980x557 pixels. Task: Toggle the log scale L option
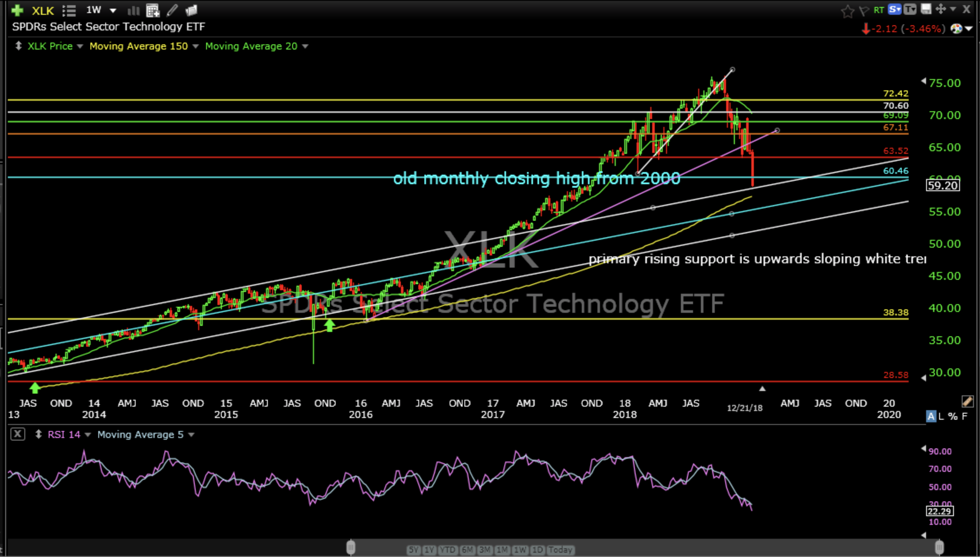coord(941,416)
